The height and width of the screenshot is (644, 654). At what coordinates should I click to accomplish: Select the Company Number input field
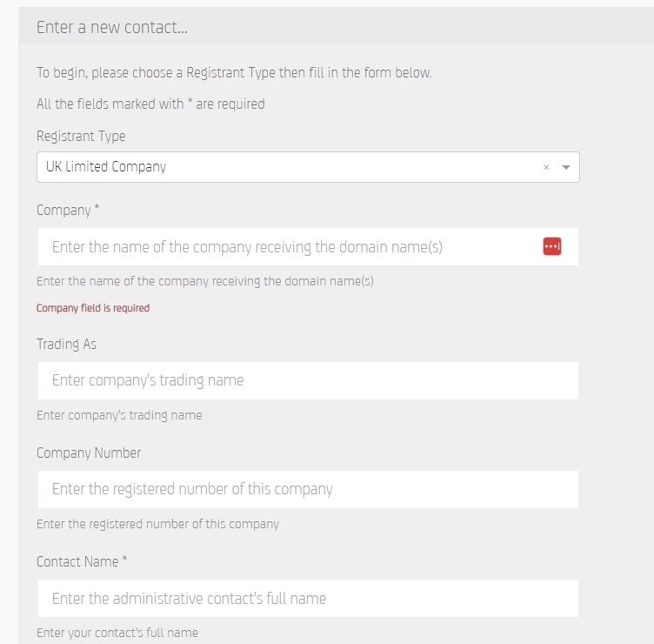tap(308, 490)
